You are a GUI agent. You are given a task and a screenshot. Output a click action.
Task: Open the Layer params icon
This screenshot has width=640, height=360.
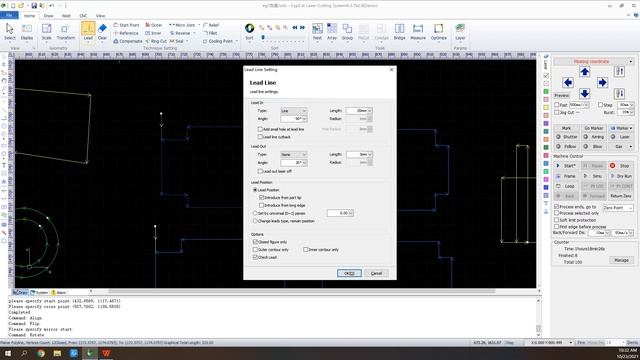tap(460, 32)
